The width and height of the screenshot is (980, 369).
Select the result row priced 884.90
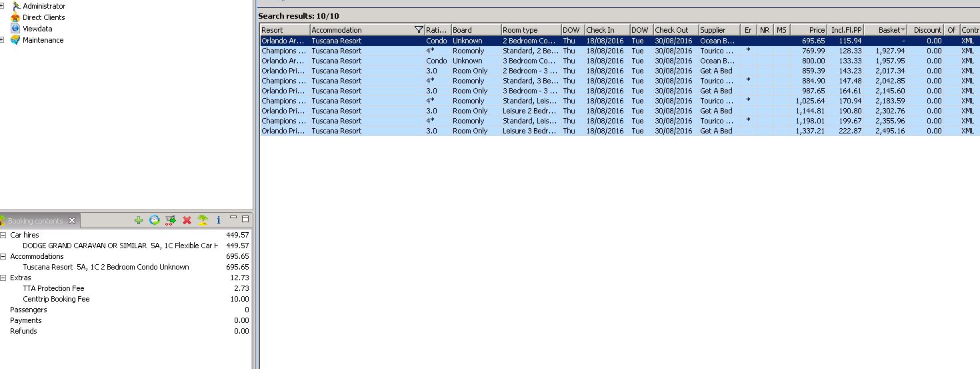619,81
